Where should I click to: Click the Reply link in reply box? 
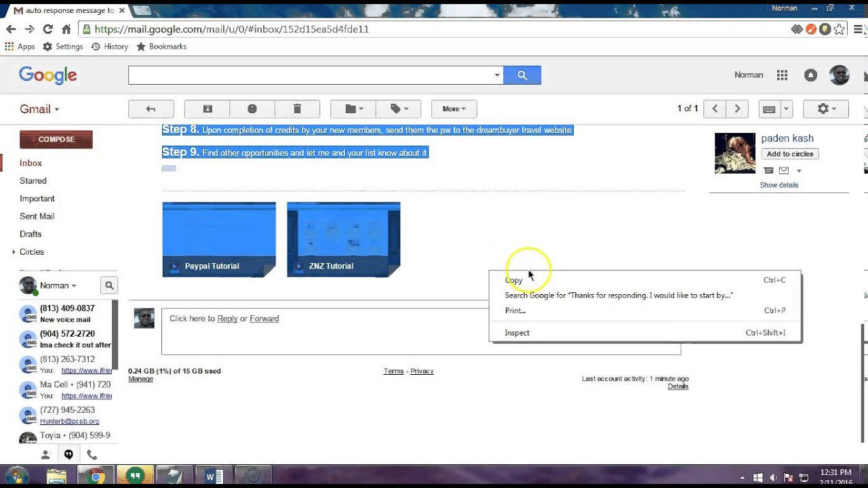tap(227, 319)
